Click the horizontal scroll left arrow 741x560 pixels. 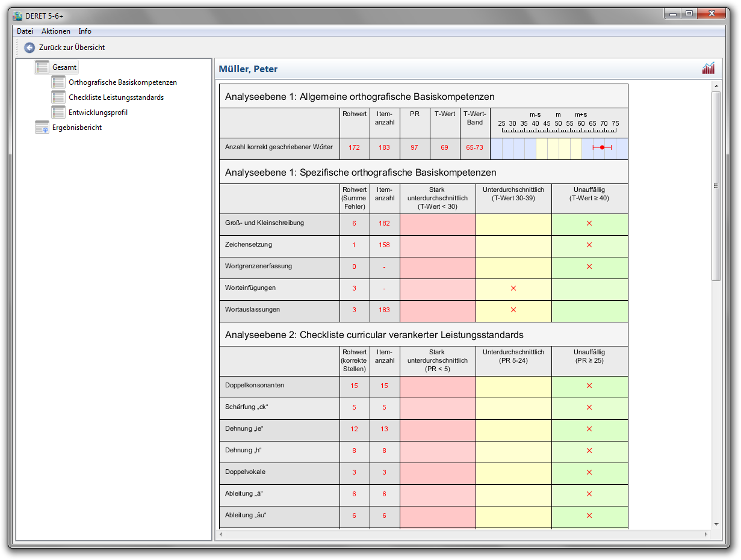[222, 534]
